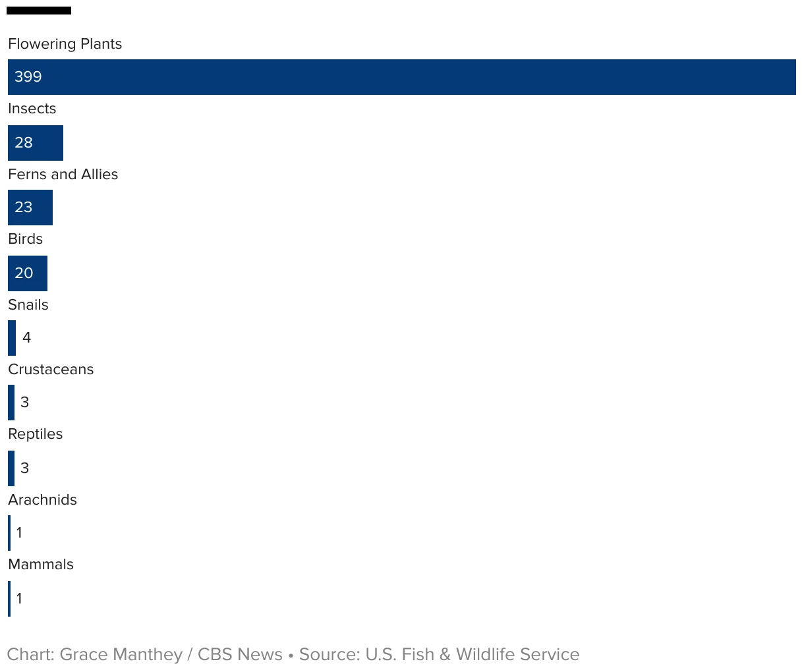This screenshot has width=804, height=672.
Task: Select the Crustaceans bar
Action: click(x=11, y=403)
